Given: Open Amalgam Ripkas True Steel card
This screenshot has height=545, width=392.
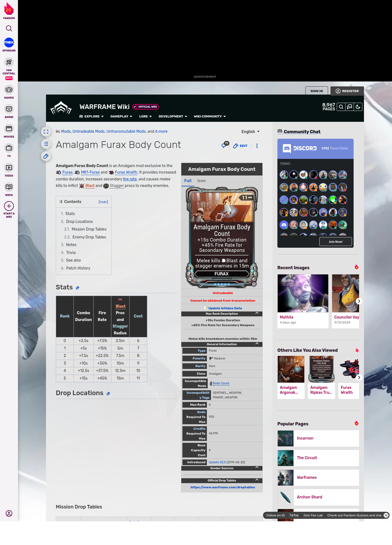Looking at the screenshot, I should pyautogui.click(x=321, y=377).
